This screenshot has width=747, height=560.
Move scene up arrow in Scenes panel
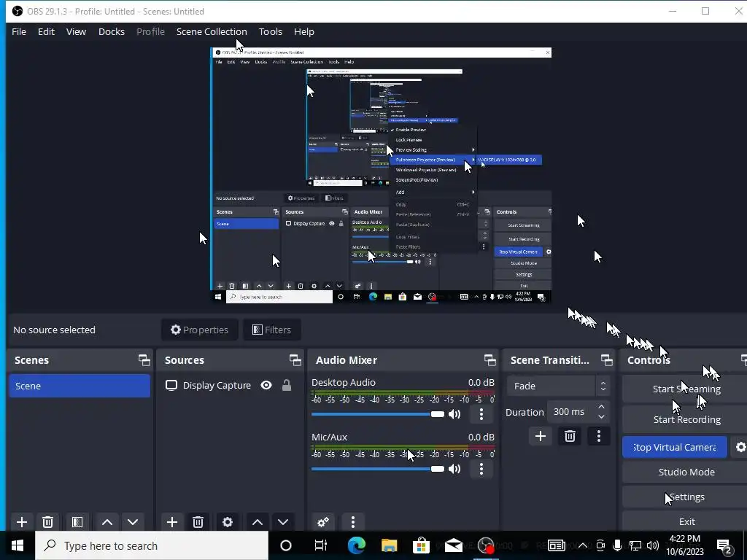coord(107,522)
